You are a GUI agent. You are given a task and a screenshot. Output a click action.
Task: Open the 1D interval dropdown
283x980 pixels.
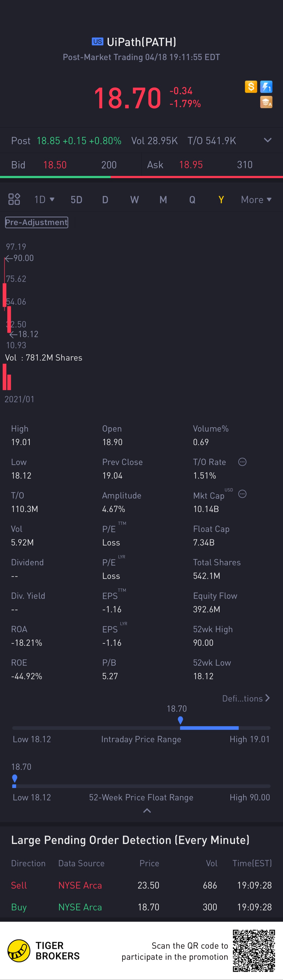(x=45, y=199)
